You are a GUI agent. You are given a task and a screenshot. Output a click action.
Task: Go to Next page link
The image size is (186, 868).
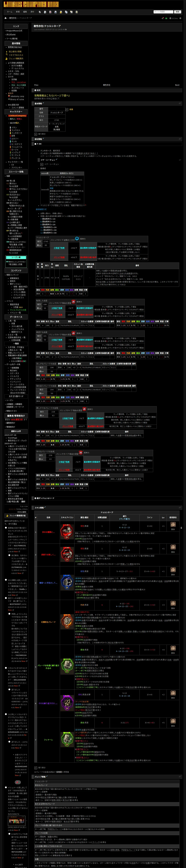(177, 85)
